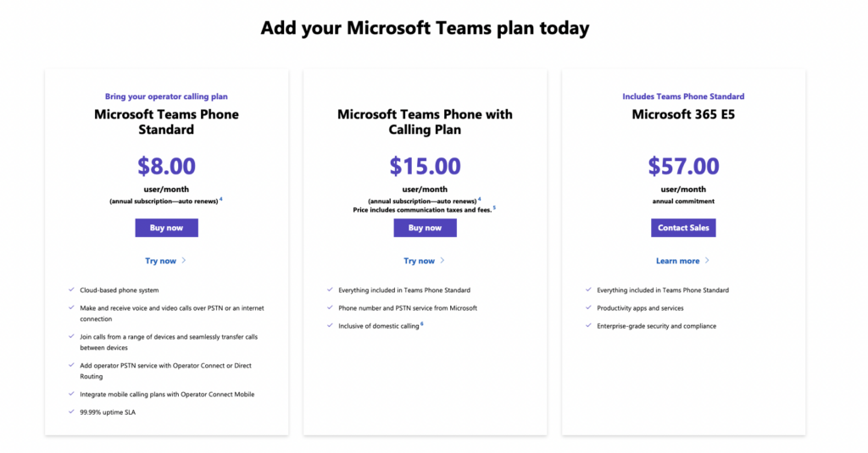Open footnote 5 after communication taxes and fees
The width and height of the screenshot is (868, 453).
click(x=494, y=207)
